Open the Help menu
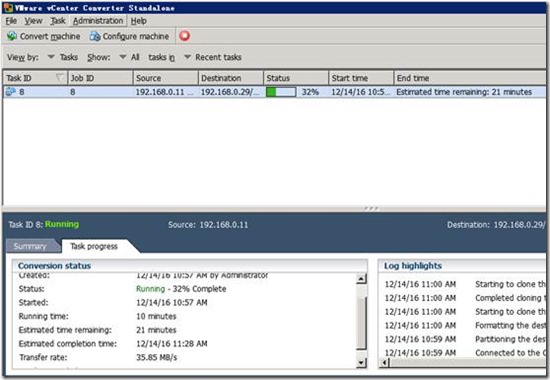 click(x=139, y=21)
